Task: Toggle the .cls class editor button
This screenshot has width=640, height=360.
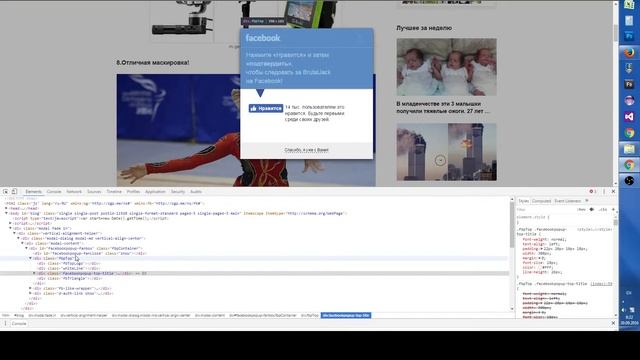Action: pos(602,209)
